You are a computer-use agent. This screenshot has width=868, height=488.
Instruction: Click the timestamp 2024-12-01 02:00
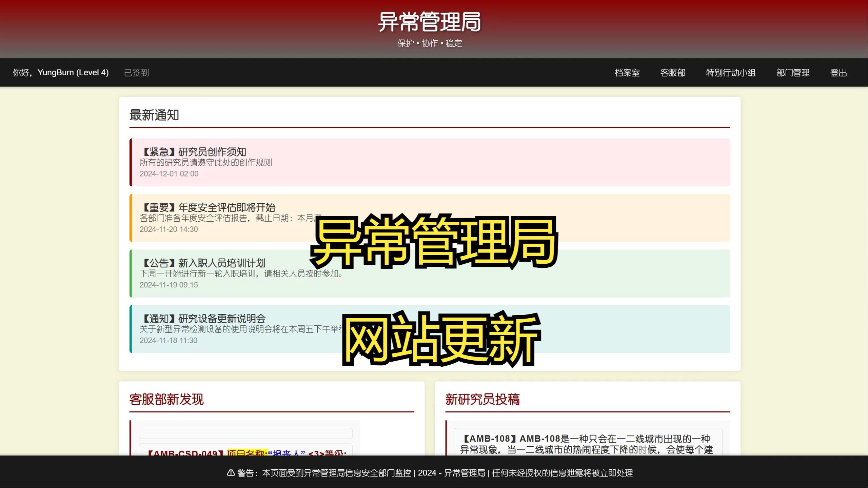[x=169, y=174]
